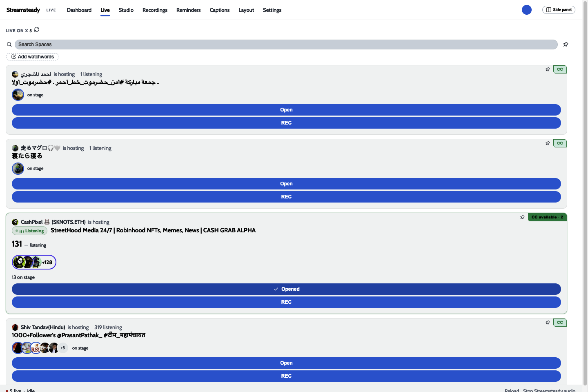Open the blue profile avatar circle

point(527,10)
